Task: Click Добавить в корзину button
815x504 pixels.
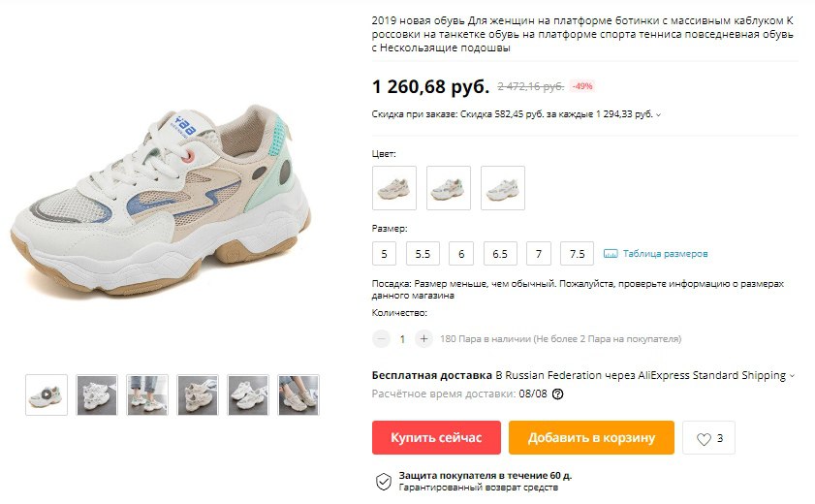Action: pyautogui.click(x=591, y=437)
